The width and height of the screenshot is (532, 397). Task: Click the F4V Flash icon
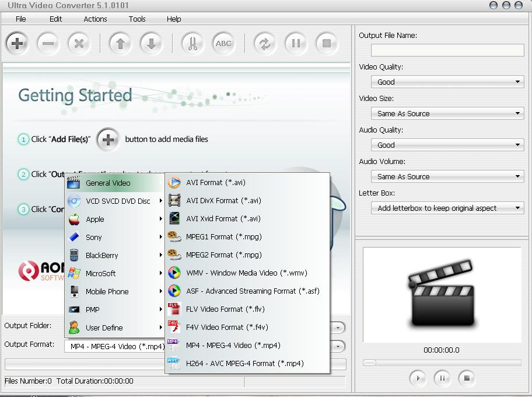click(x=174, y=327)
